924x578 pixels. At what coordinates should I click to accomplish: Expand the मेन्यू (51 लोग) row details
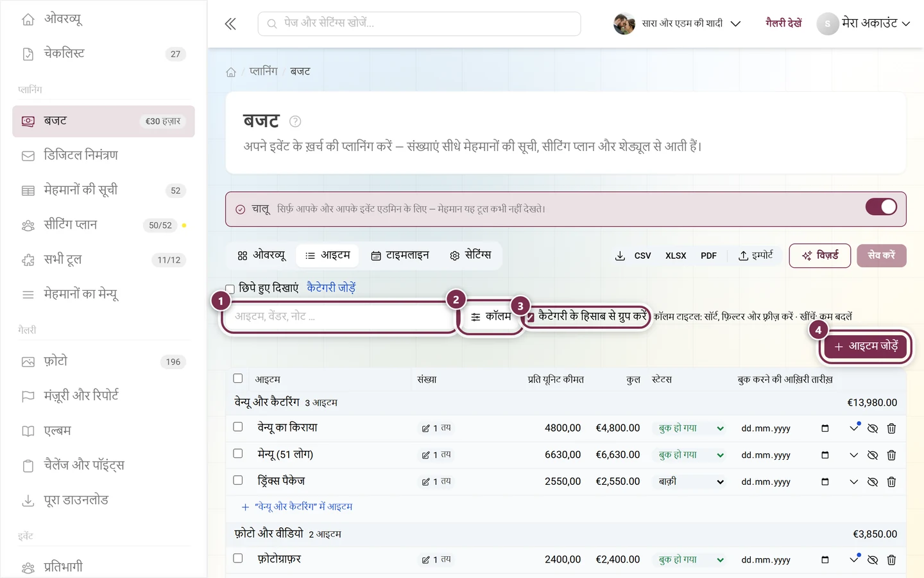pos(854,455)
